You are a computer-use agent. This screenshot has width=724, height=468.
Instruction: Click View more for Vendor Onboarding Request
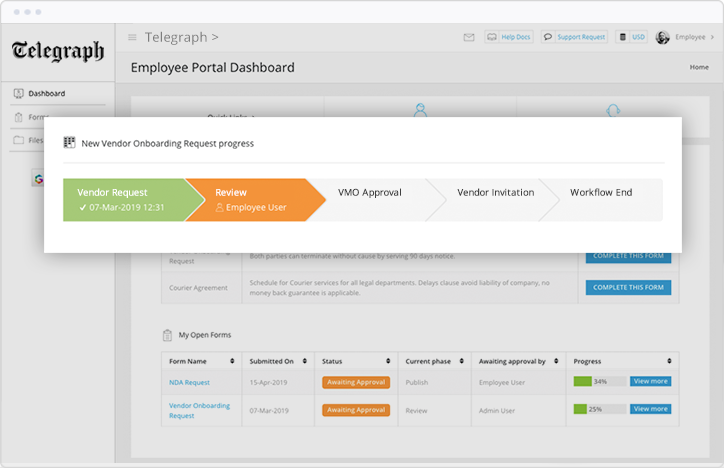click(x=650, y=409)
